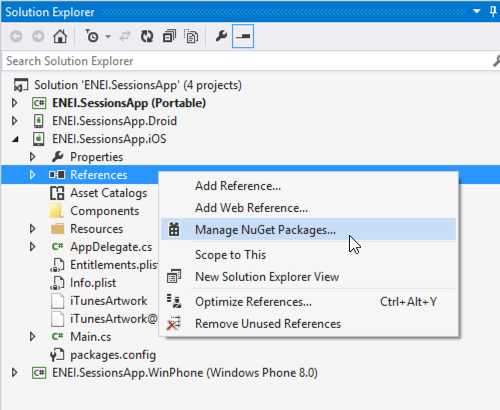The height and width of the screenshot is (410, 500).
Task: Select the packages.config file label
Action: [113, 355]
